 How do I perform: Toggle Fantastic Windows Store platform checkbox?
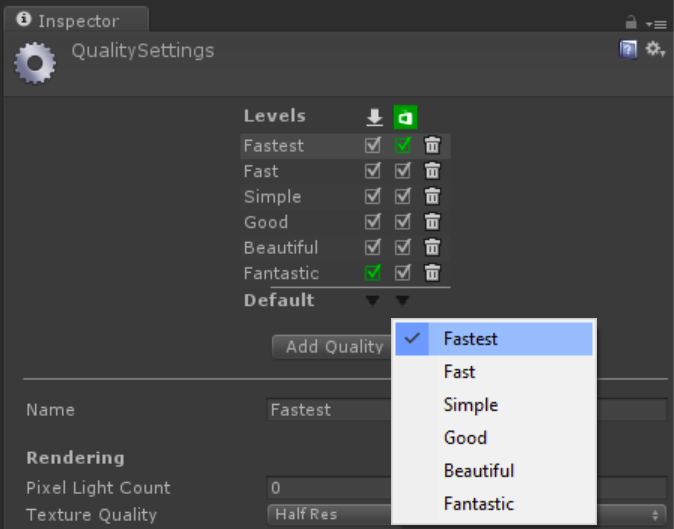[x=403, y=273]
